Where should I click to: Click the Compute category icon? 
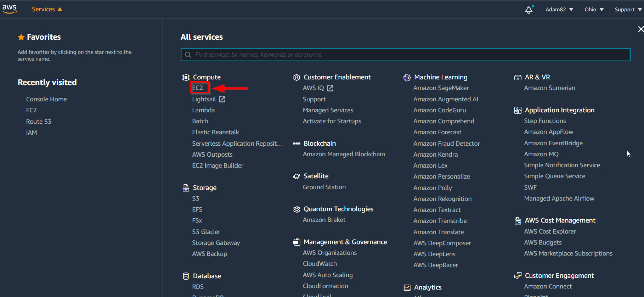186,77
